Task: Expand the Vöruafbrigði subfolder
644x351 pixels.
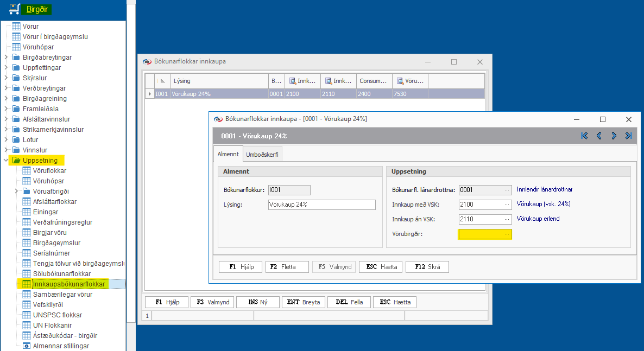Action: tap(16, 192)
